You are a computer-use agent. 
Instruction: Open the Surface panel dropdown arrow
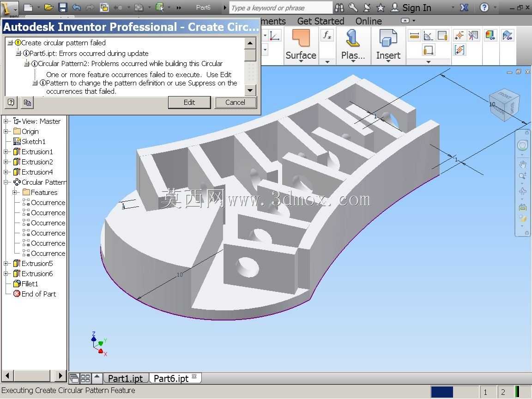[x=301, y=61]
